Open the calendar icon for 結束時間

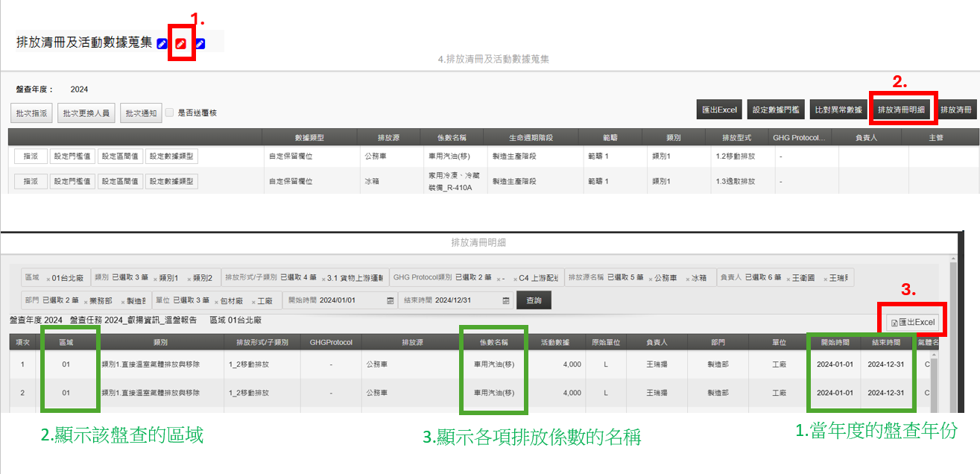click(x=506, y=300)
